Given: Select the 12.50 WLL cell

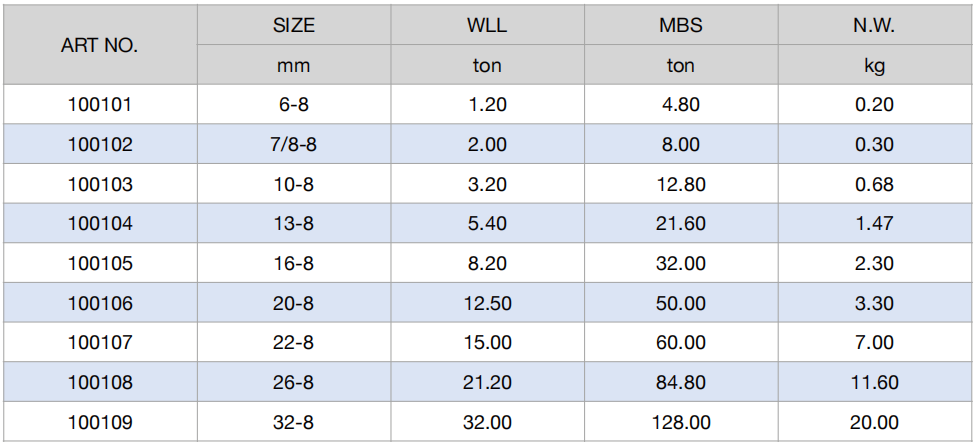Looking at the screenshot, I should (487, 304).
